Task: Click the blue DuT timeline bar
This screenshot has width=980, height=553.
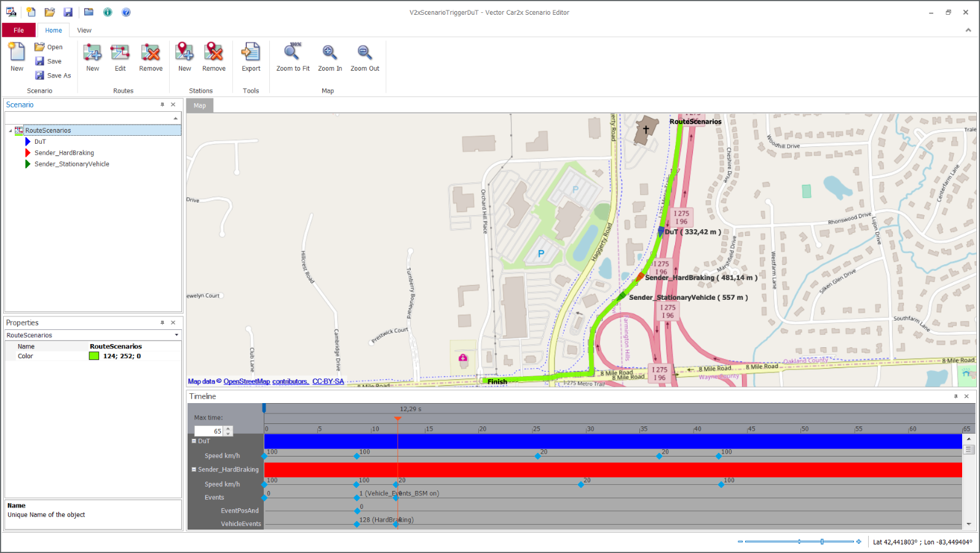Action: 613,441
